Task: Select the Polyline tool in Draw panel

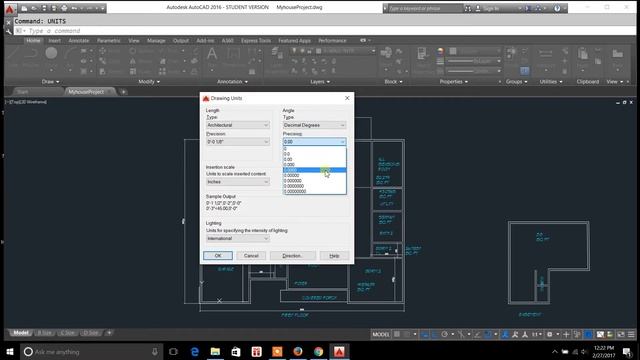Action: (31, 54)
